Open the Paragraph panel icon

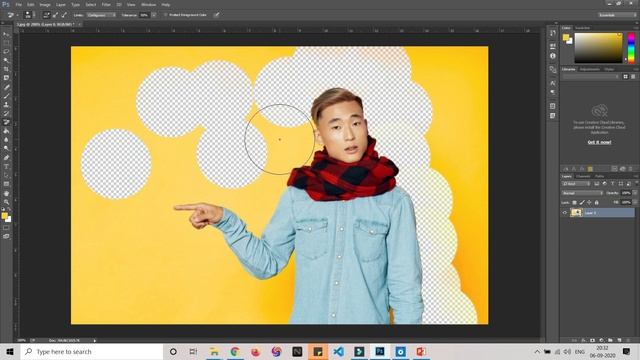click(553, 92)
